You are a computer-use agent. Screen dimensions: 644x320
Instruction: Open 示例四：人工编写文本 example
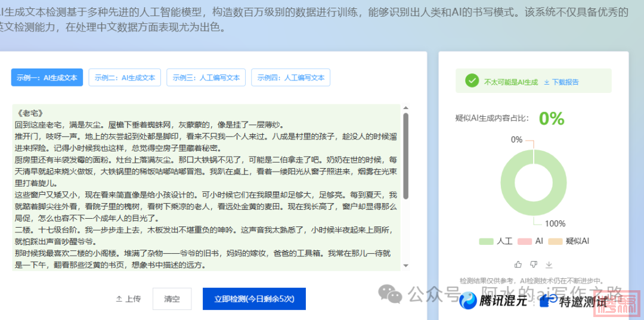(290, 77)
